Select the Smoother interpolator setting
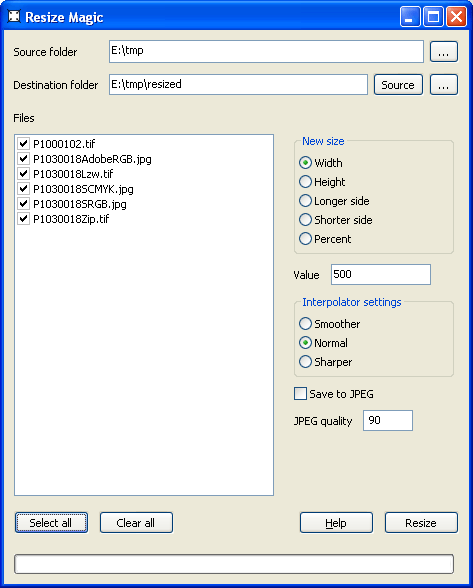The height and width of the screenshot is (588, 473). coord(305,324)
